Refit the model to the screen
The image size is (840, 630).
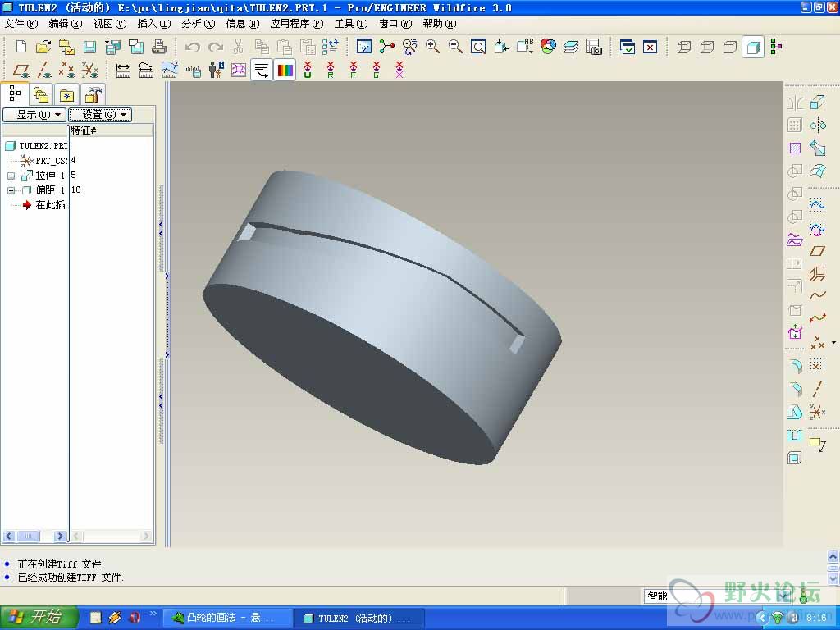coord(478,47)
